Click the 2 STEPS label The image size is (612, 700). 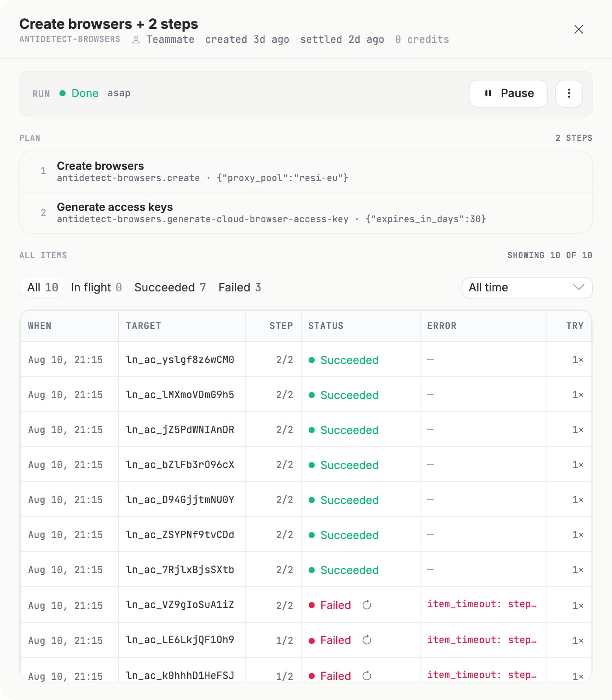click(574, 138)
